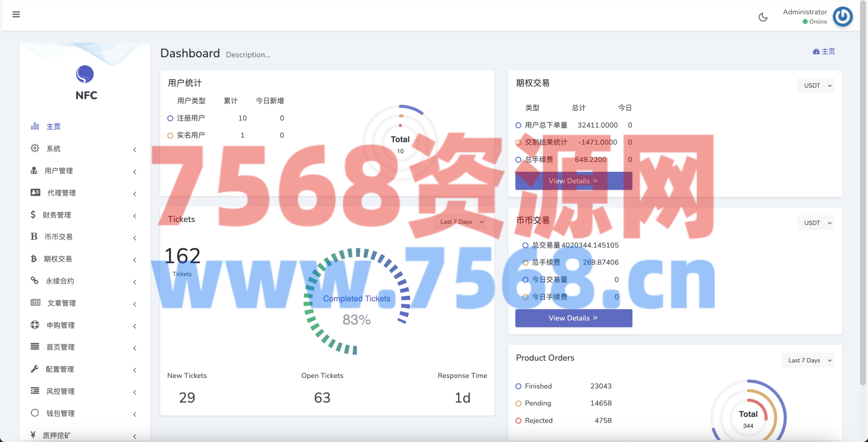Click the NFC logo in sidebar
Viewport: 868px width, 442px height.
click(85, 75)
